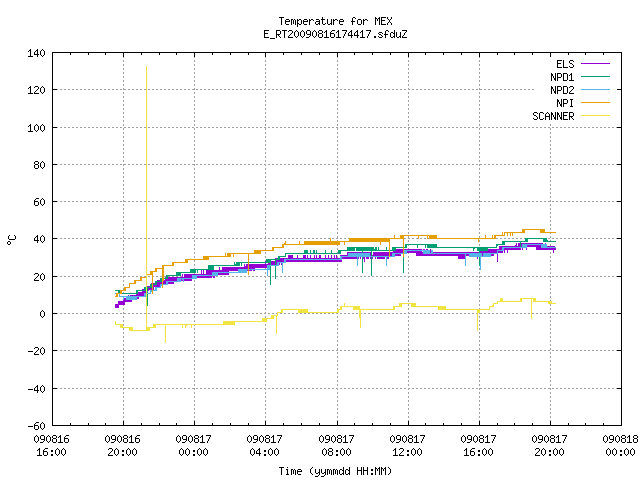The image size is (640, 480).
Task: Click the y-axis tick label 0
Action: [42, 314]
